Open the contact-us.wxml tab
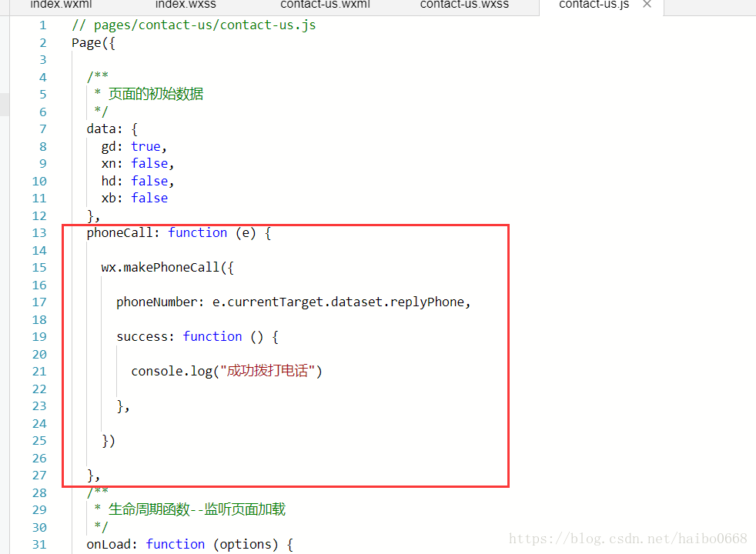The height and width of the screenshot is (554, 756). pos(326,5)
